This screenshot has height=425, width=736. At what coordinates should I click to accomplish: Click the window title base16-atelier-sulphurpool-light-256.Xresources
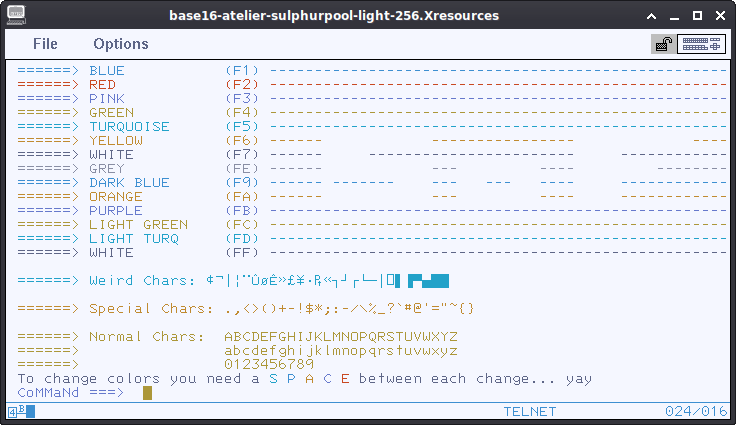[334, 15]
